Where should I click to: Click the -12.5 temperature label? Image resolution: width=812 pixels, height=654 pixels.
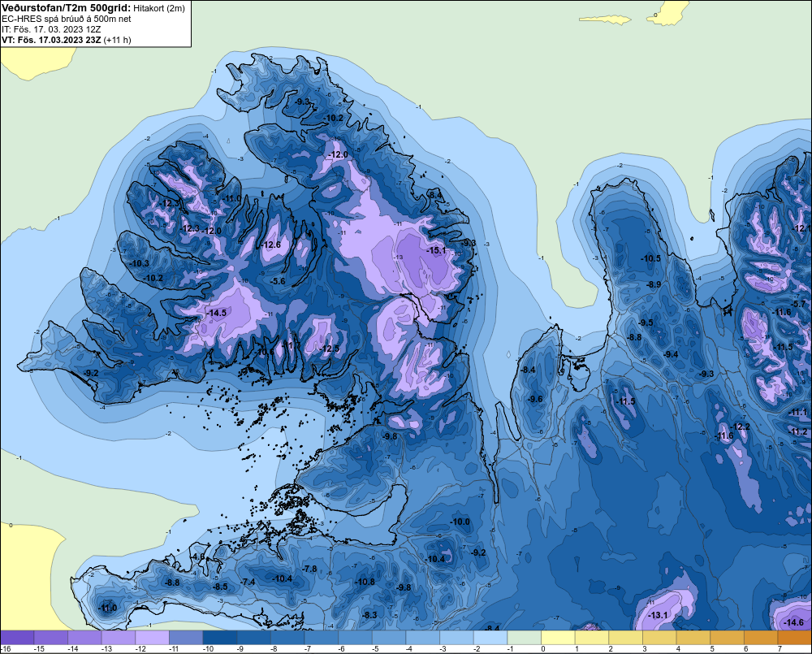tap(329, 349)
